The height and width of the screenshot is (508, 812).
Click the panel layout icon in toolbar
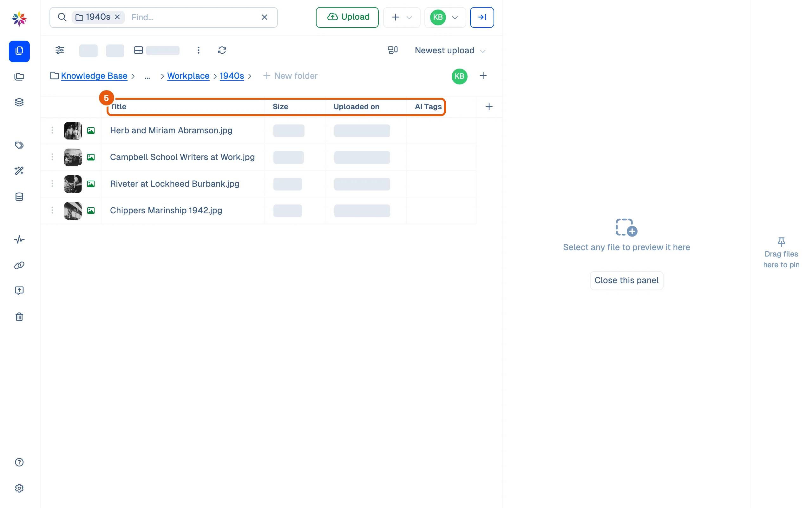coord(139,50)
